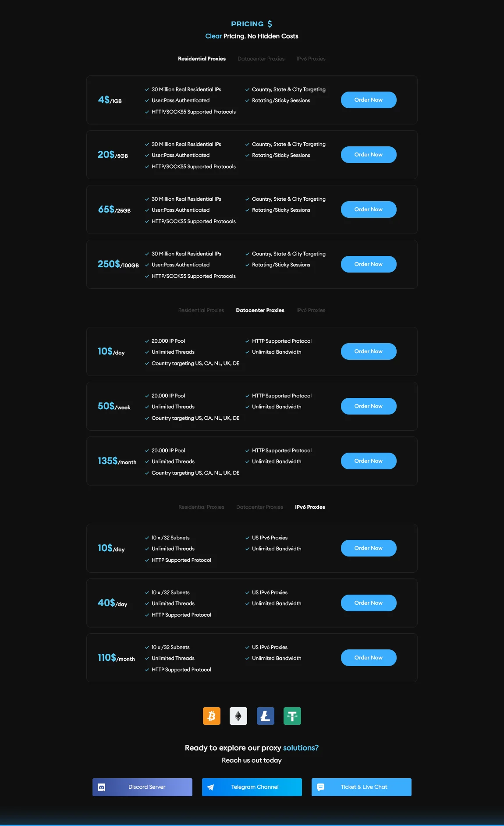Open Residential Proxies tab above datacenter plans
Image resolution: width=504 pixels, height=826 pixels.
201,310
